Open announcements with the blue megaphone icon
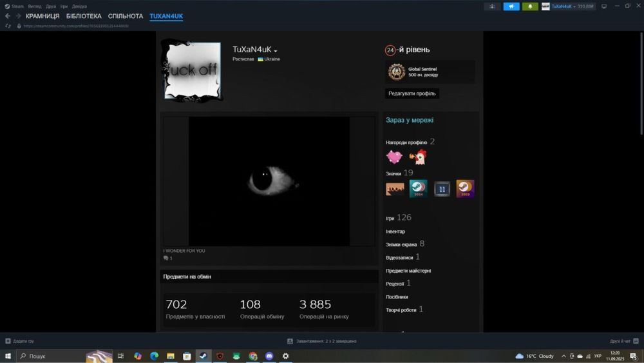Screen dimensions: 644x363 [x=511, y=6]
